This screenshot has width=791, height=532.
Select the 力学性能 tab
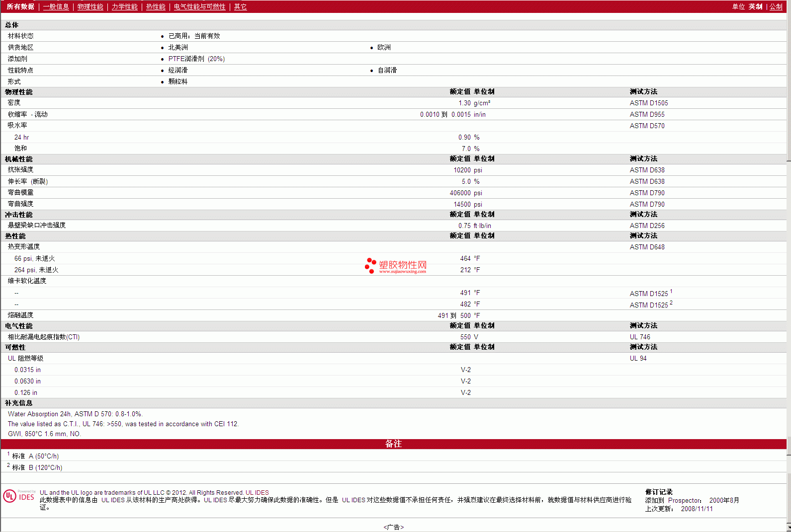[124, 6]
